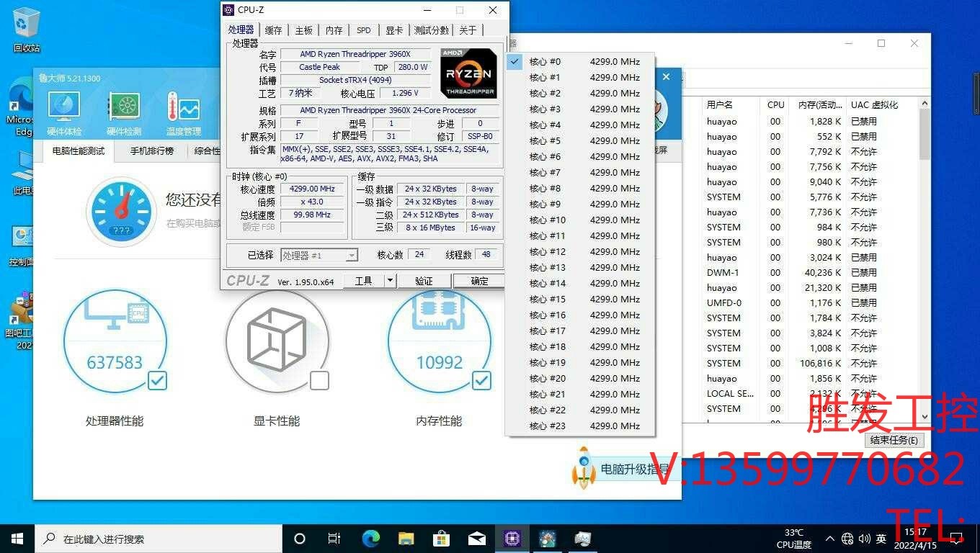Select 核心 #5 in the core menu
This screenshot has height=553, width=980.
point(580,140)
